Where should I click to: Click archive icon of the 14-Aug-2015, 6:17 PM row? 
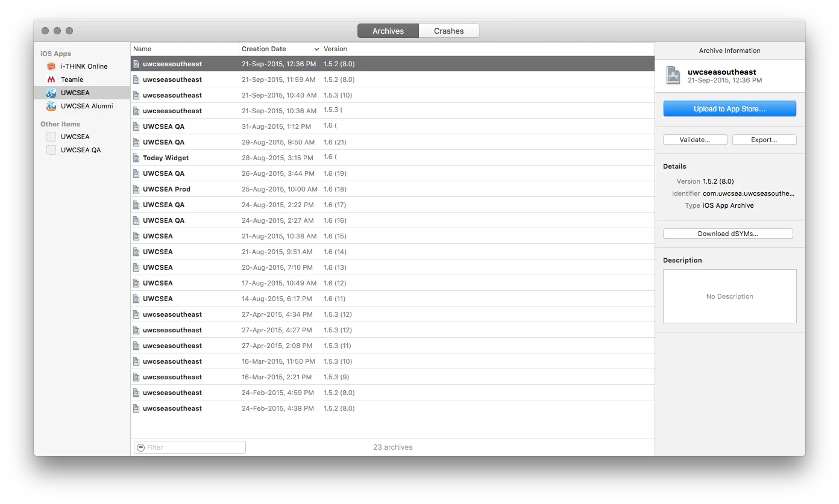[136, 299]
